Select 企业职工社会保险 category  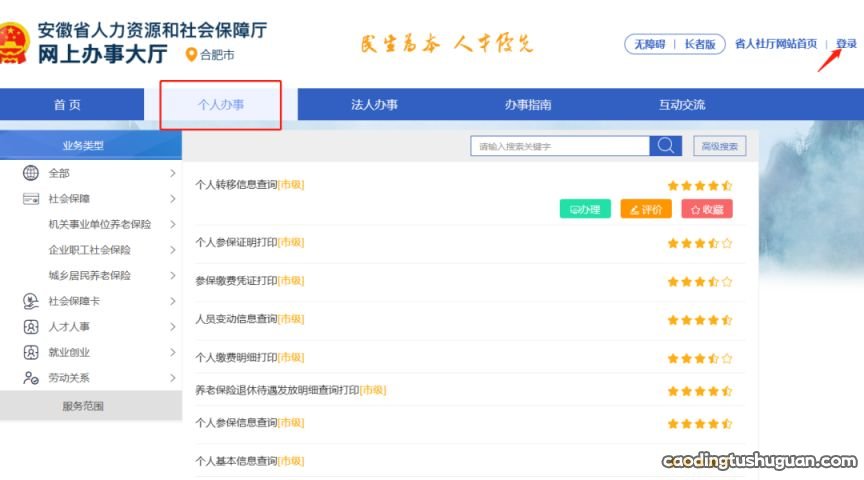pos(90,250)
